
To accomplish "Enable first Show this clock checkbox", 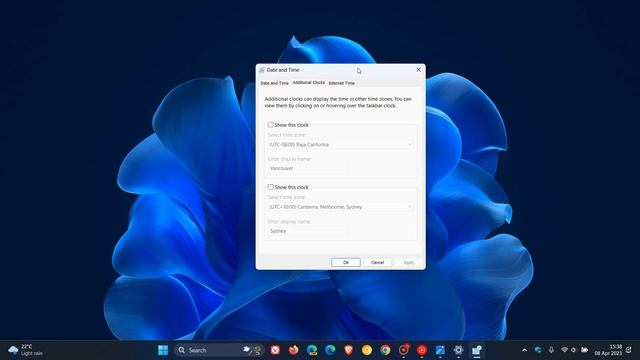I will [270, 125].
